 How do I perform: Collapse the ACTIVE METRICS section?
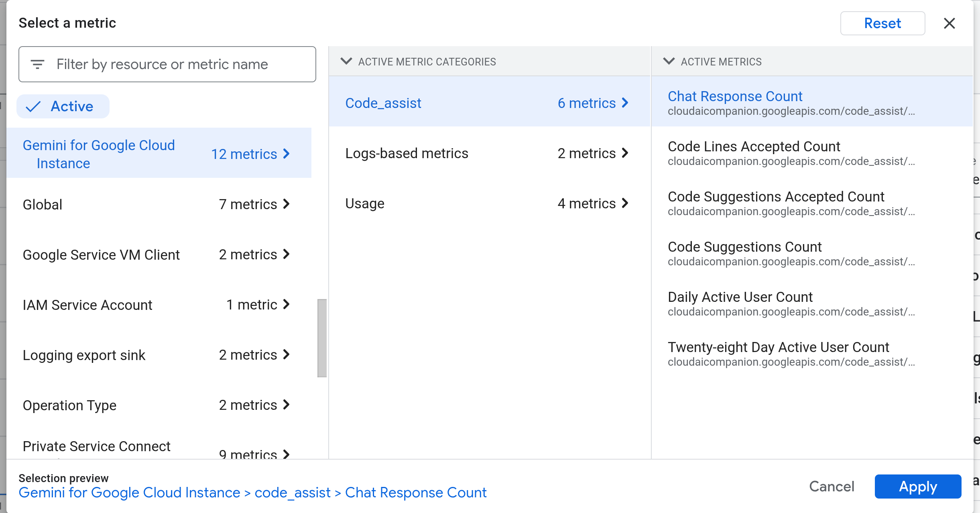(x=669, y=61)
